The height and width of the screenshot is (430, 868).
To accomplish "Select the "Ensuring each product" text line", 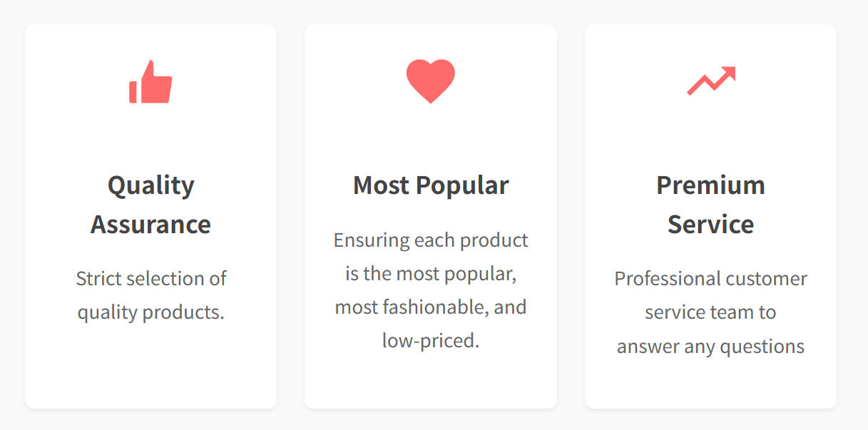I will coord(431,240).
